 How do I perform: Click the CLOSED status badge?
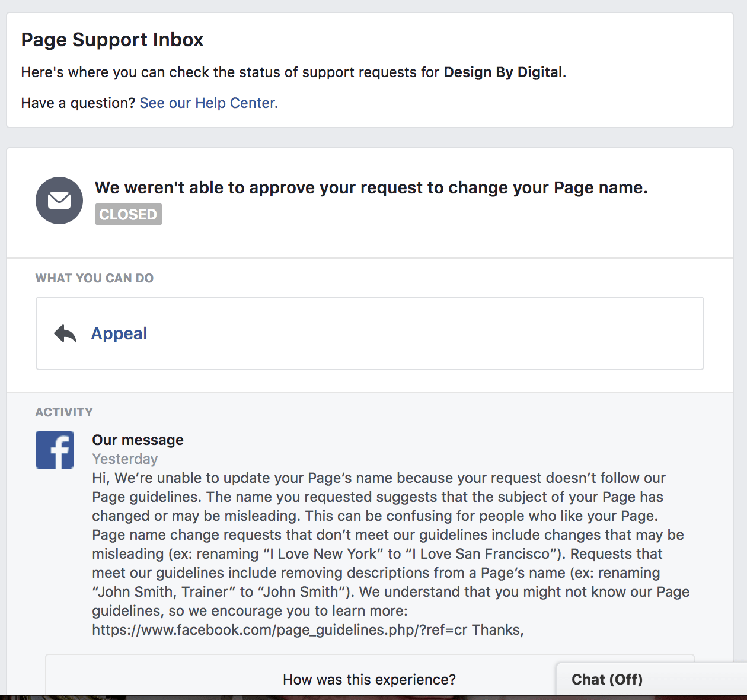click(x=128, y=214)
